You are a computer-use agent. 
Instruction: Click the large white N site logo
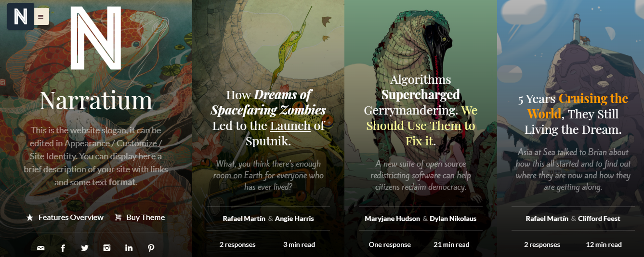pos(95,38)
